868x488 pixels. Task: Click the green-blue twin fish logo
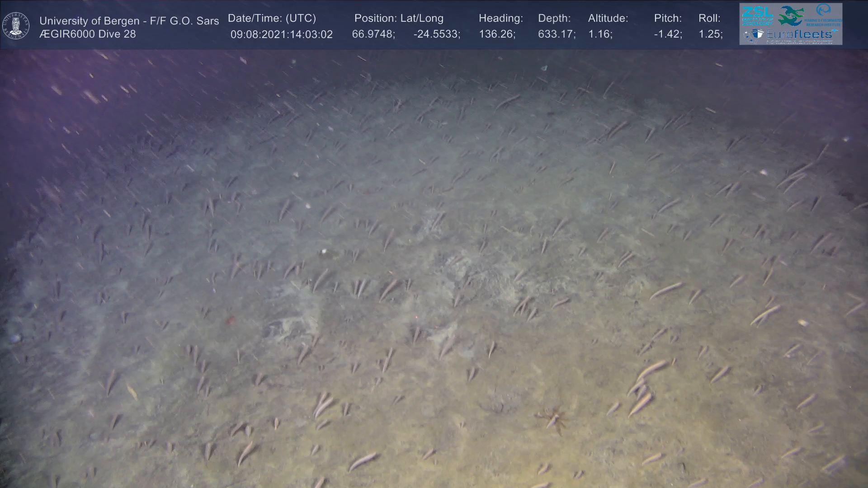click(x=791, y=16)
